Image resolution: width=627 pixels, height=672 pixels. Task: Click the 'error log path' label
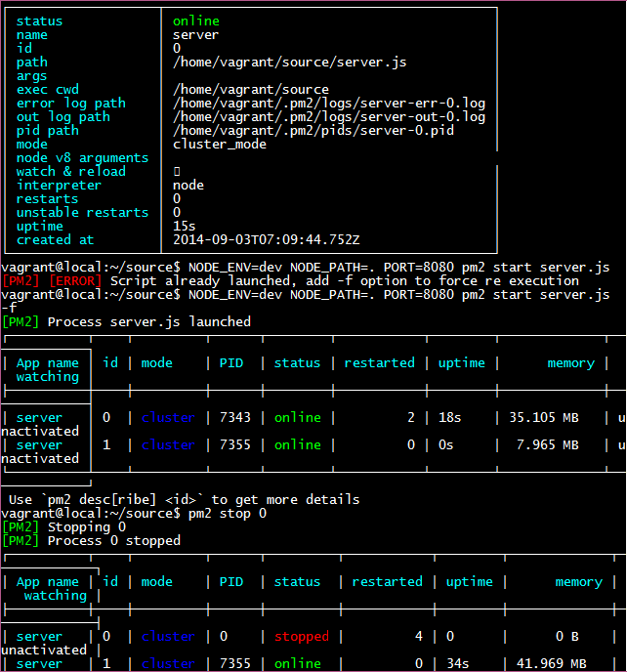[x=71, y=104]
